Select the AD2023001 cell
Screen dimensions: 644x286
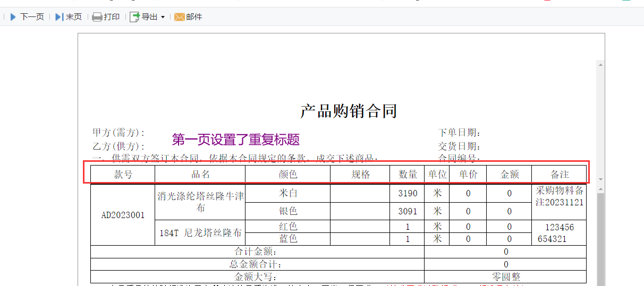[123, 215]
